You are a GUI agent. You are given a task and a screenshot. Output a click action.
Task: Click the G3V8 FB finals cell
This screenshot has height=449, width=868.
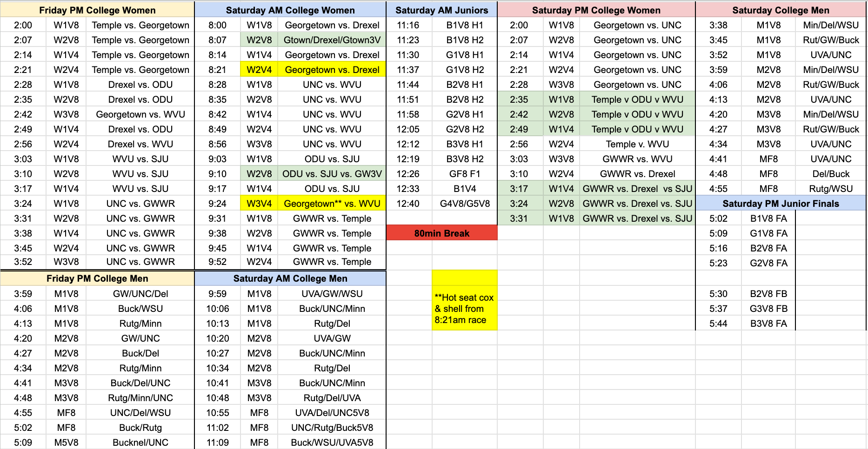768,309
